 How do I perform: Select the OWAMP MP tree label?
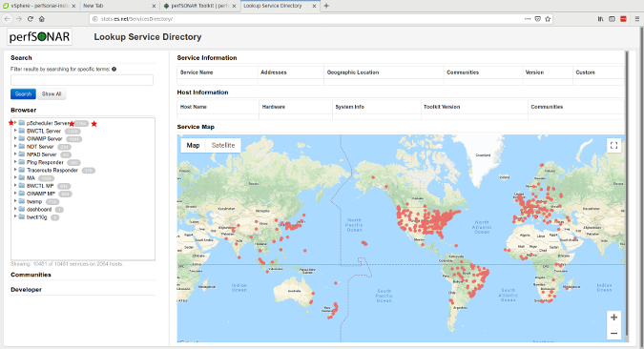[41, 194]
